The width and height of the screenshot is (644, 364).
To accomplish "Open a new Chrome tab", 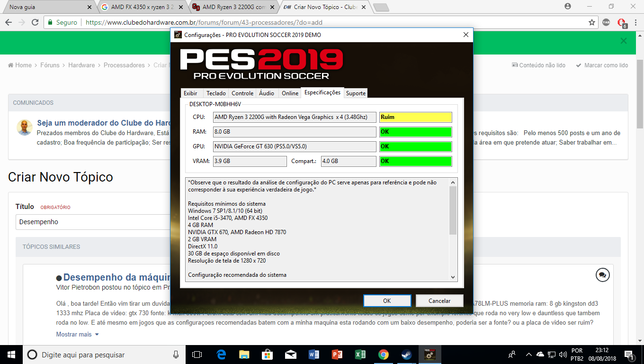I will point(381,7).
